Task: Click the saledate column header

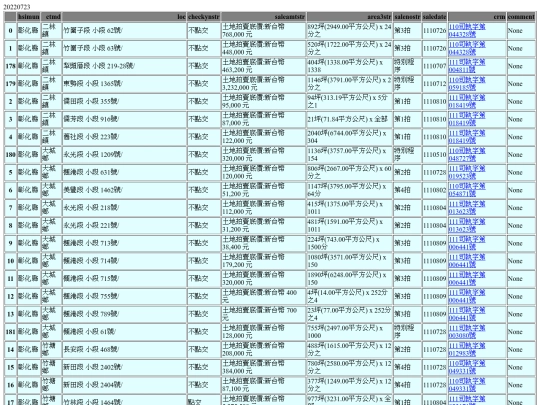Action: [435, 17]
